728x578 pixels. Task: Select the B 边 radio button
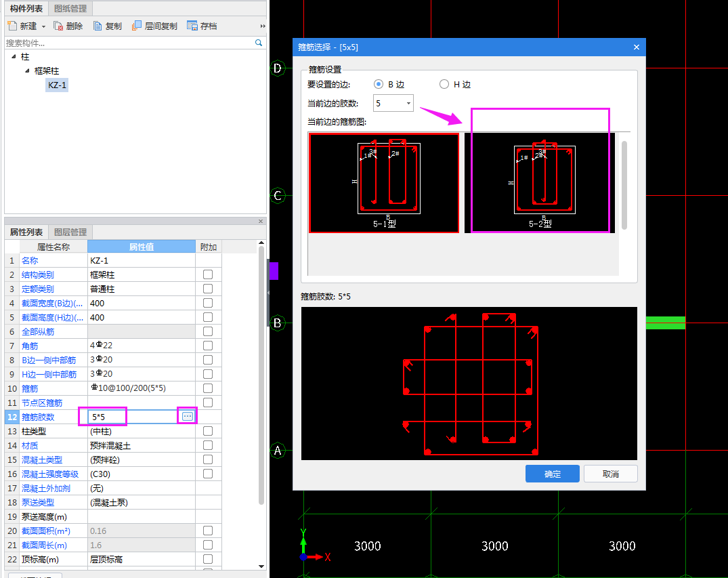click(379, 84)
